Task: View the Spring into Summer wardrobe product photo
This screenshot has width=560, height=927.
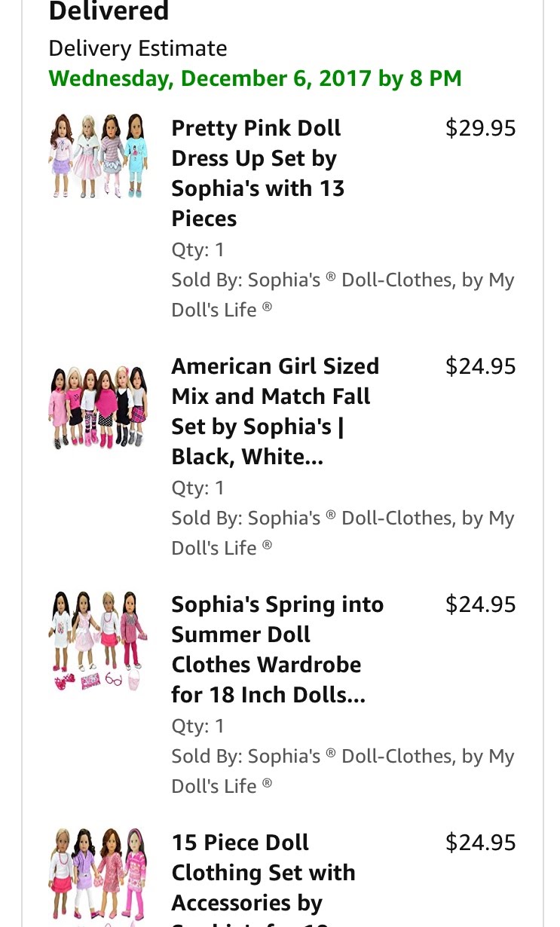Action: pyautogui.click(x=98, y=641)
